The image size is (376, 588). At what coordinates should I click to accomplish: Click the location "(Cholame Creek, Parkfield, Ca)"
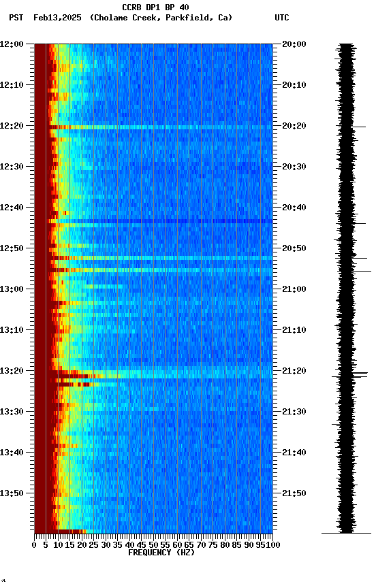[x=161, y=18]
